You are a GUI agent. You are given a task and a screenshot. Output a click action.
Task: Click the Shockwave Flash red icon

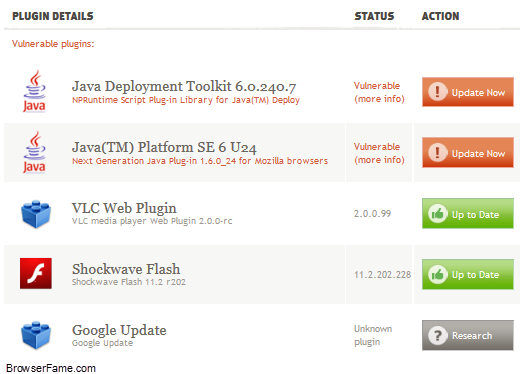(x=36, y=273)
